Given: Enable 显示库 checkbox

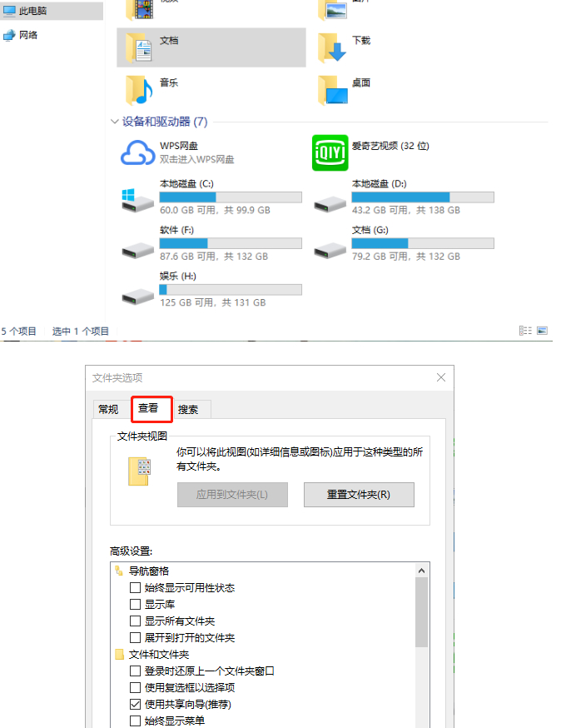Looking at the screenshot, I should pyautogui.click(x=135, y=605).
